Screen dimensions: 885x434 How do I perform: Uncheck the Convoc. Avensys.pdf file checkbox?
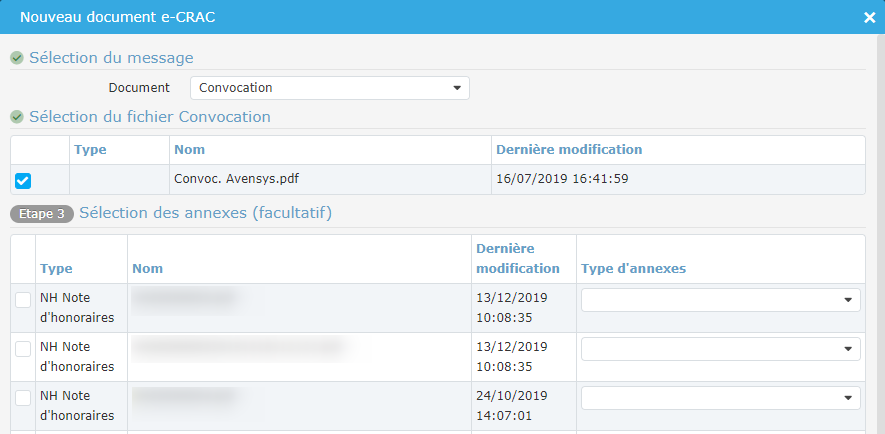point(23,180)
